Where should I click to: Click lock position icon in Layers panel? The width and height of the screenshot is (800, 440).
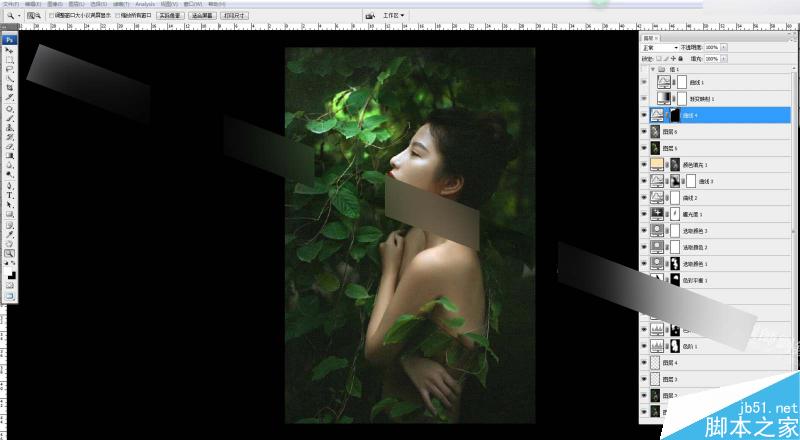click(674, 59)
